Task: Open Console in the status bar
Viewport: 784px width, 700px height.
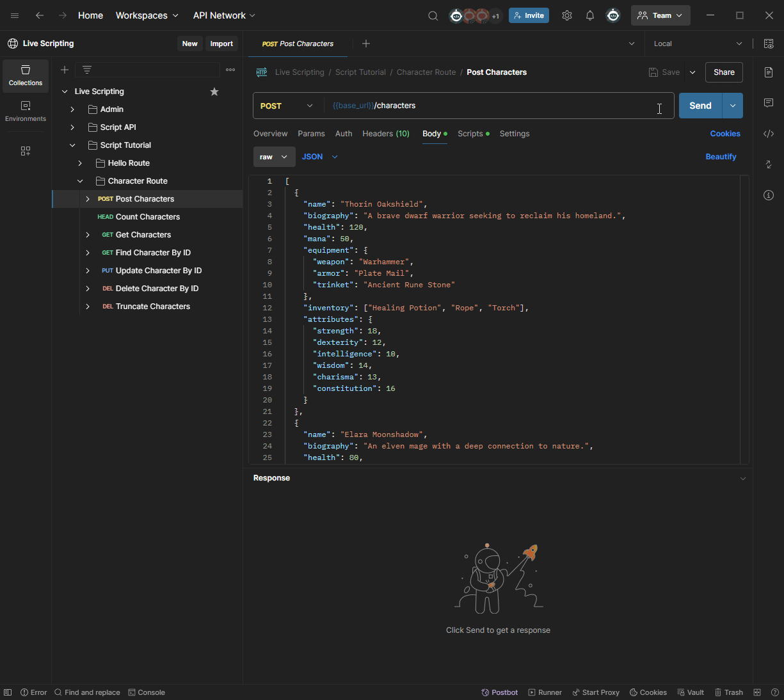Action: coord(147,692)
